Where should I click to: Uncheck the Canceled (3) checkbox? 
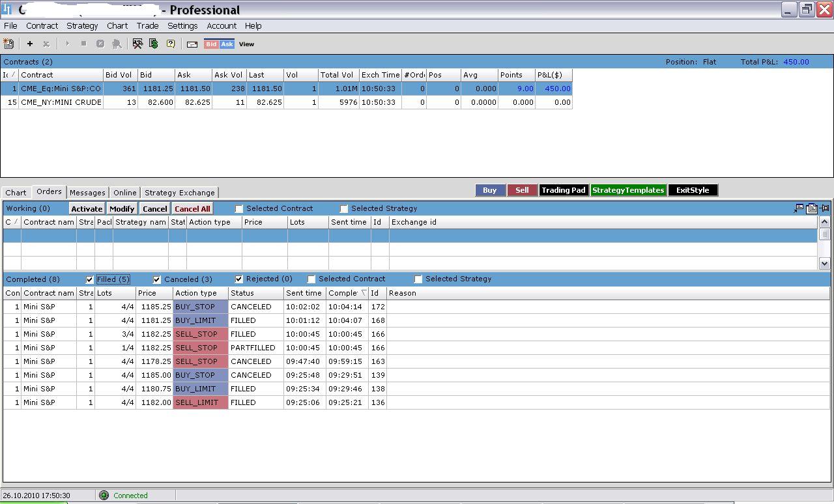(157, 279)
